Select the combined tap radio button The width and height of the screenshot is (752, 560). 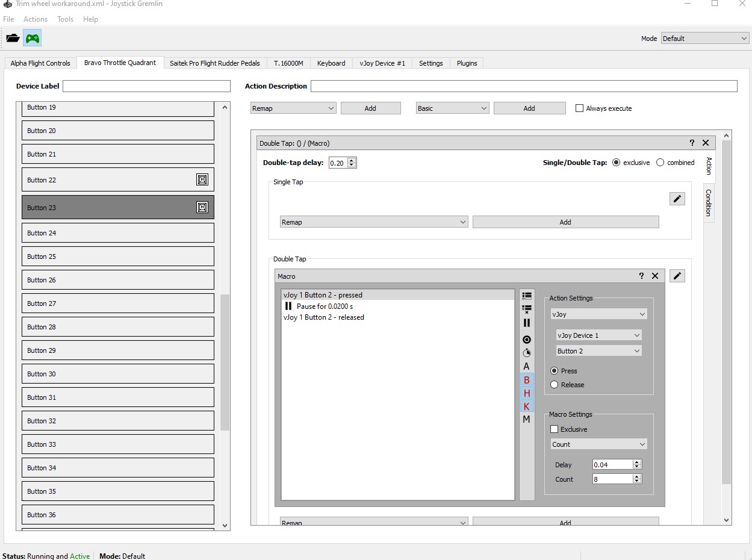660,163
